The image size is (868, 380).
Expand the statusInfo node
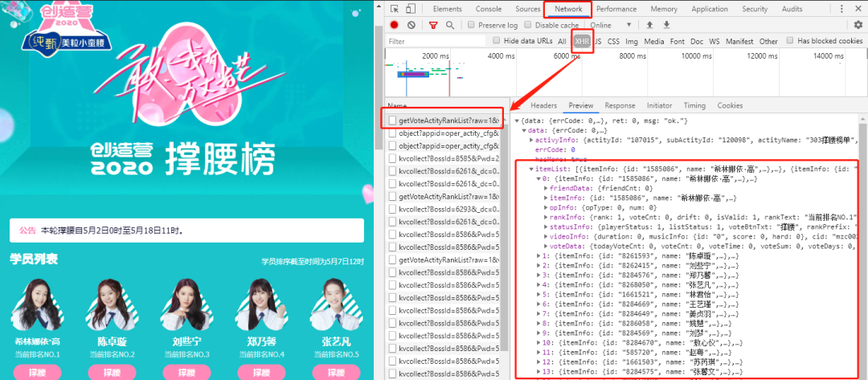[x=545, y=227]
